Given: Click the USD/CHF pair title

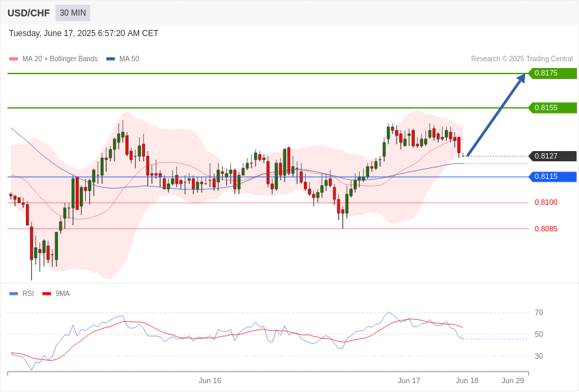Looking at the screenshot, I should click(x=29, y=13).
